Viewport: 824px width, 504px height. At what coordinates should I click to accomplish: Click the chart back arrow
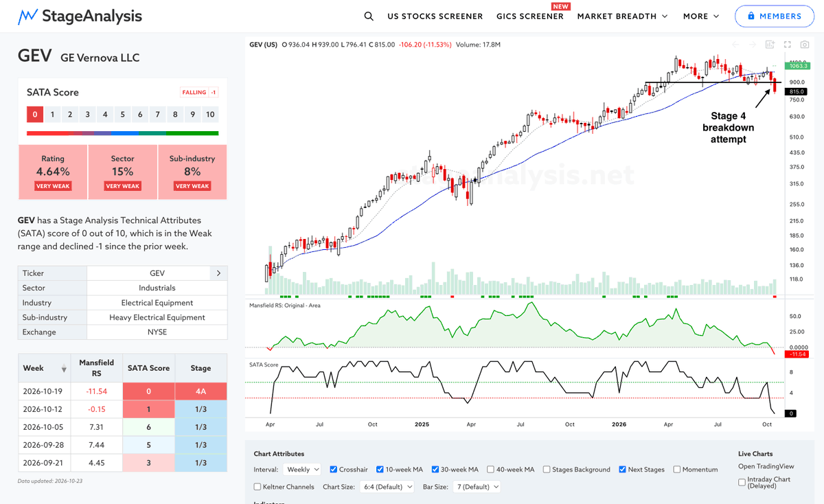click(735, 45)
